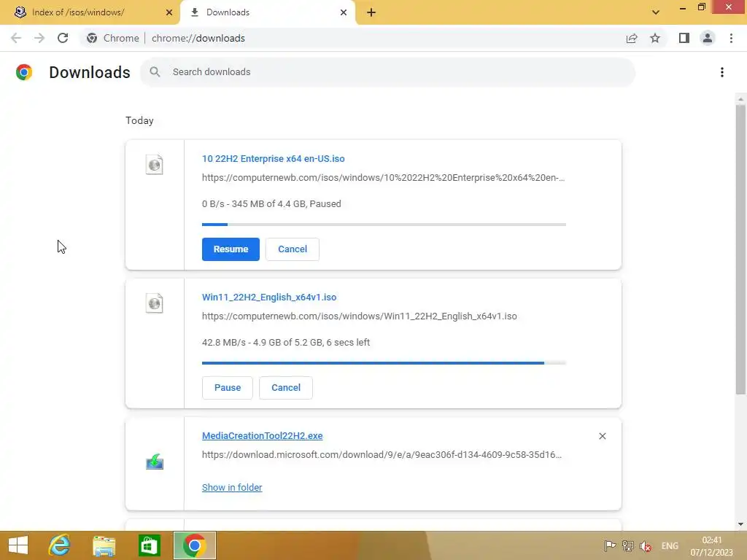This screenshot has width=747, height=560.
Task: Click the Chrome taskbar icon
Action: coord(194,545)
